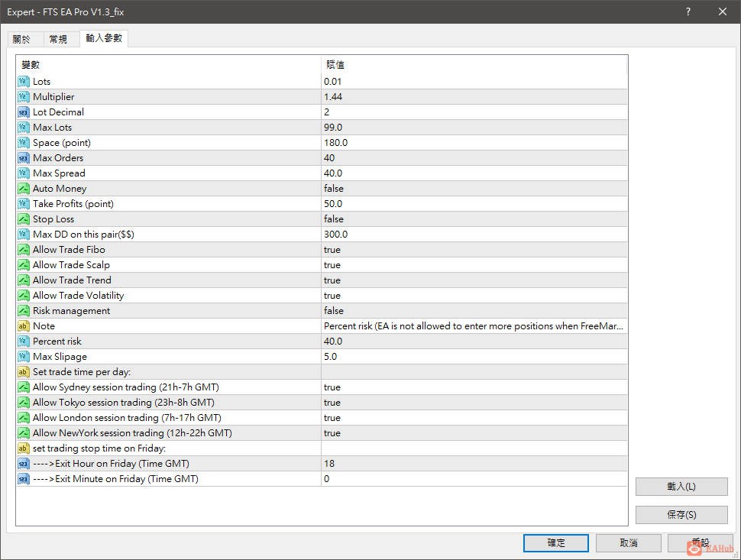Click the boolean icon beside Stop Loss
Screen dimensions: 741x560
(23, 218)
